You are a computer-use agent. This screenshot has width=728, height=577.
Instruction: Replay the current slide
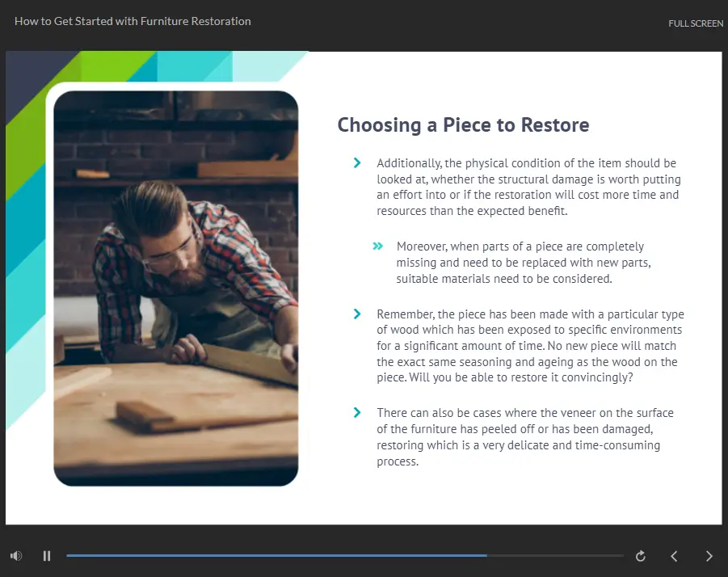coord(640,556)
